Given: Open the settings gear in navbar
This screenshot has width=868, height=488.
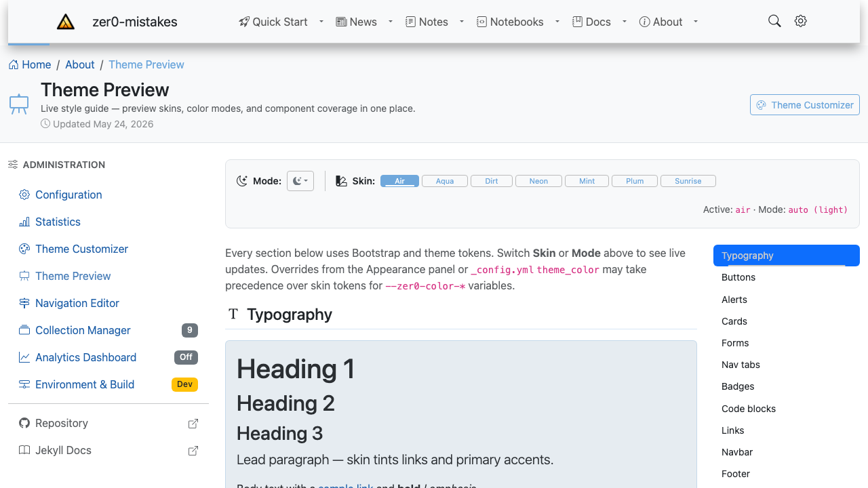Looking at the screenshot, I should point(801,21).
